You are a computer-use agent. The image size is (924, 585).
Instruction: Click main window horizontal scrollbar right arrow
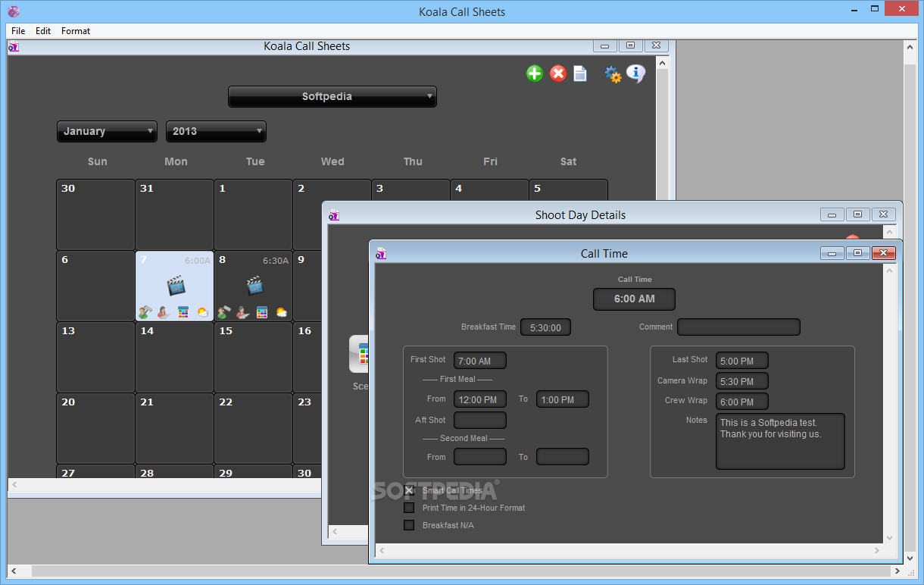(x=899, y=571)
